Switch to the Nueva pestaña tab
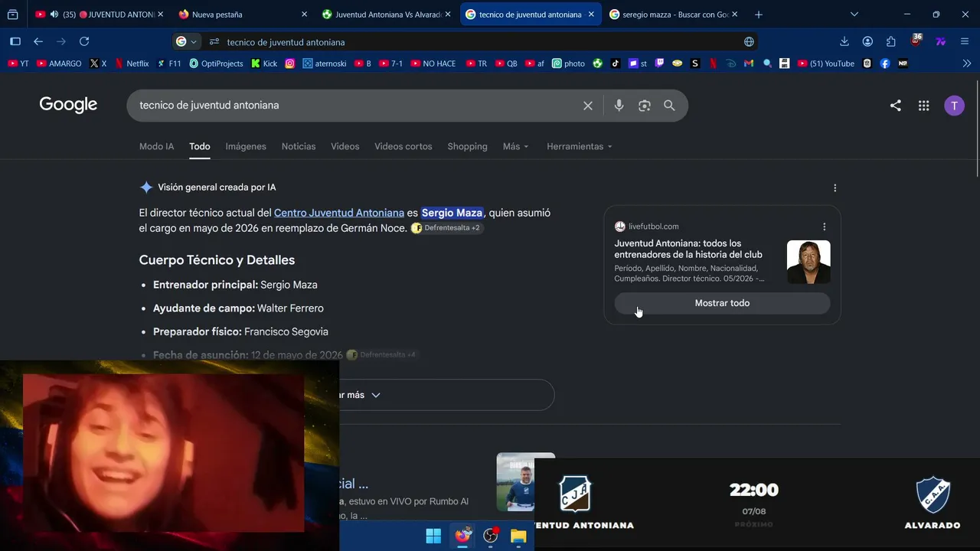 click(x=242, y=15)
